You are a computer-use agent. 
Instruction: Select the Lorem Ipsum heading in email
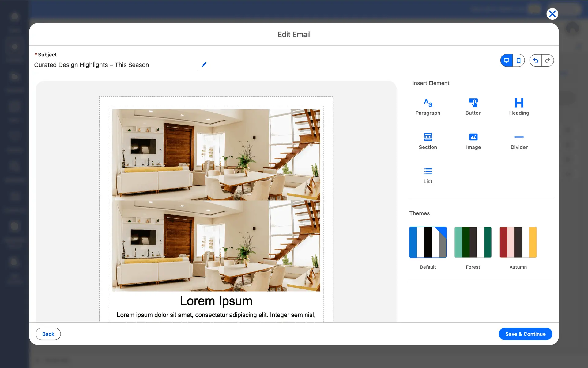click(x=216, y=301)
